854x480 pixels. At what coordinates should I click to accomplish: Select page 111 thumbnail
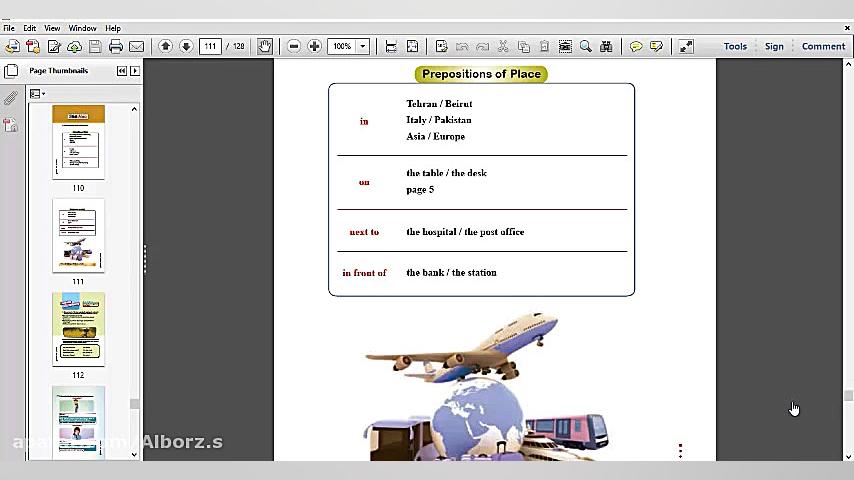click(78, 236)
